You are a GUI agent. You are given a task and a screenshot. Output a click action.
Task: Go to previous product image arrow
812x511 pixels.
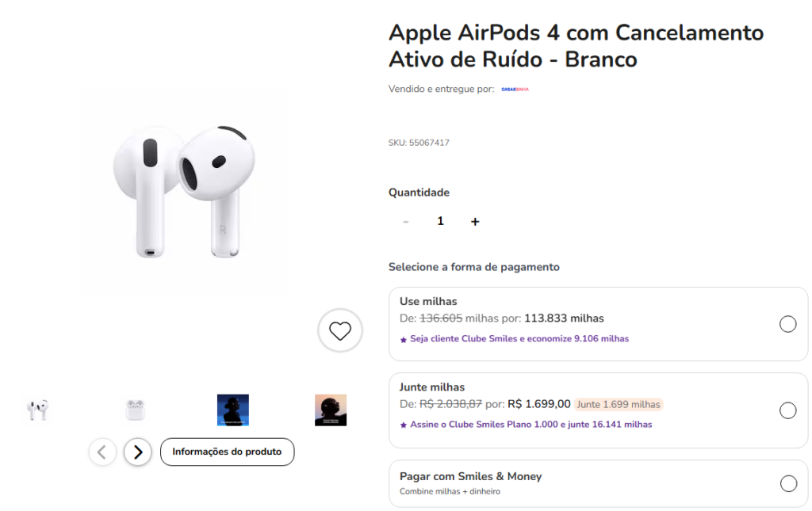pyautogui.click(x=101, y=452)
